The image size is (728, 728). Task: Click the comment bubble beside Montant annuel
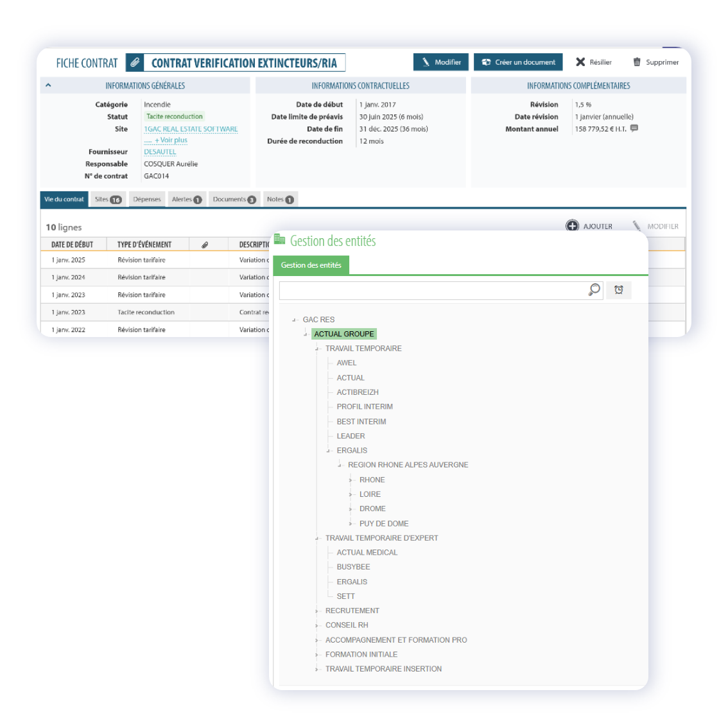point(634,128)
